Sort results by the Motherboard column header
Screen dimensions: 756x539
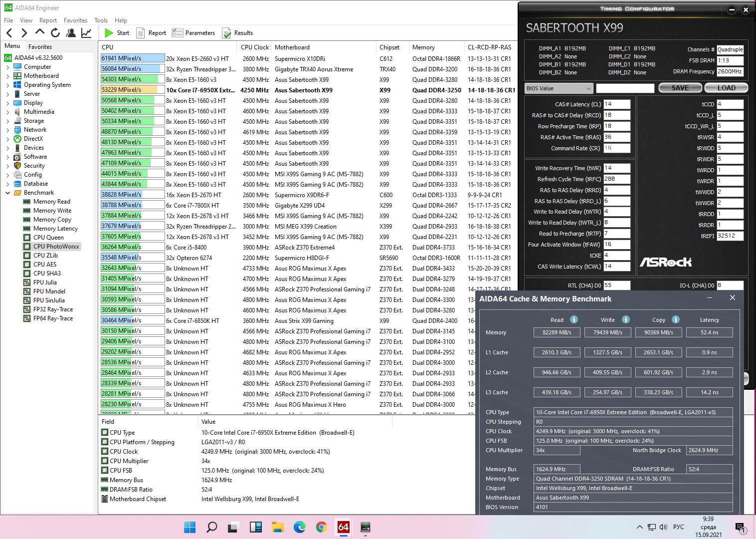[x=324, y=47]
